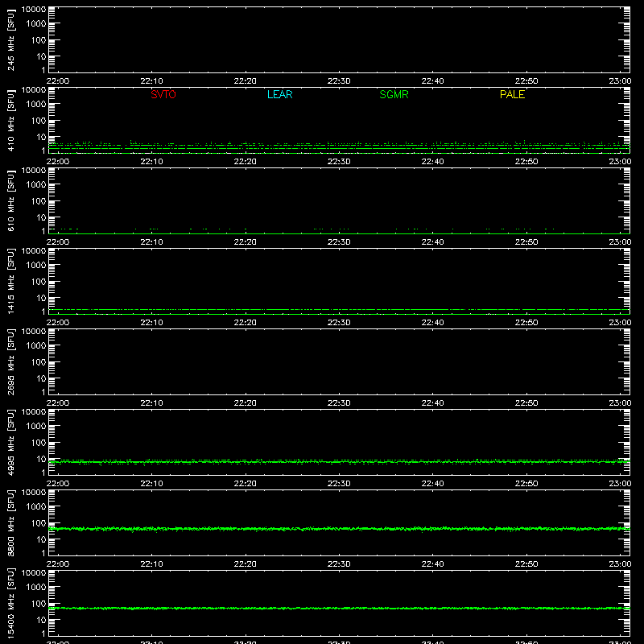Click the 23:00 label under the 4995 MHz panel
Screen dimensions: 644x644
620,484
